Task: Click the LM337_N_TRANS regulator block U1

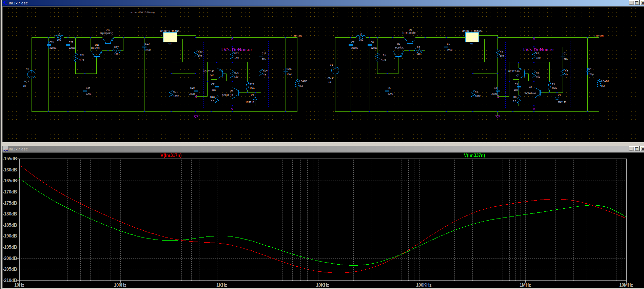Action: tap(472, 37)
